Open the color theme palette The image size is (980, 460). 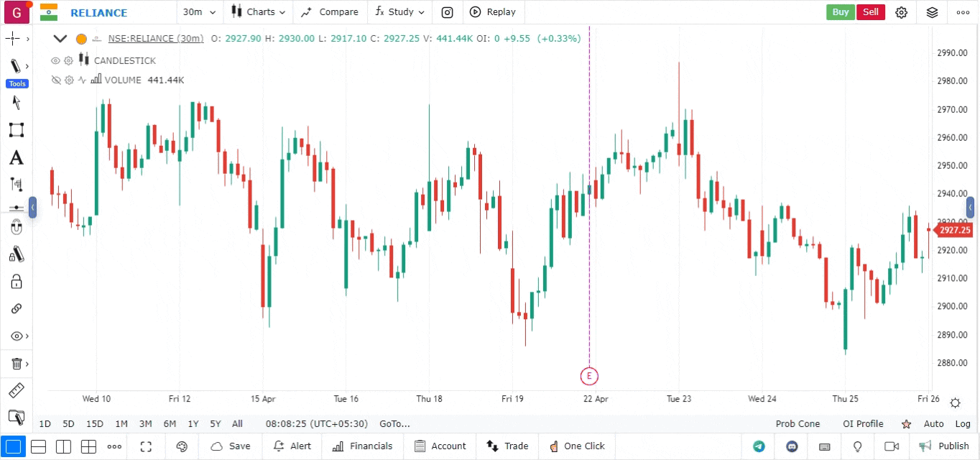tap(182, 446)
